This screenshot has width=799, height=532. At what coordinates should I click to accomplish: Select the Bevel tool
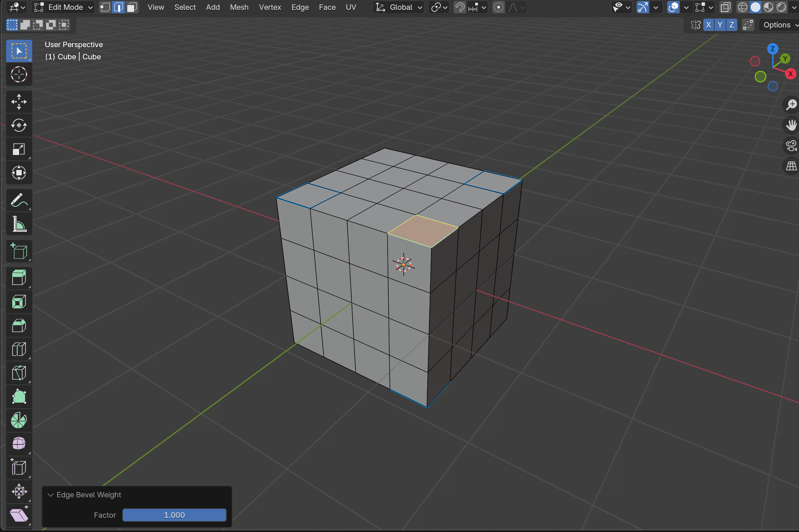[19, 326]
